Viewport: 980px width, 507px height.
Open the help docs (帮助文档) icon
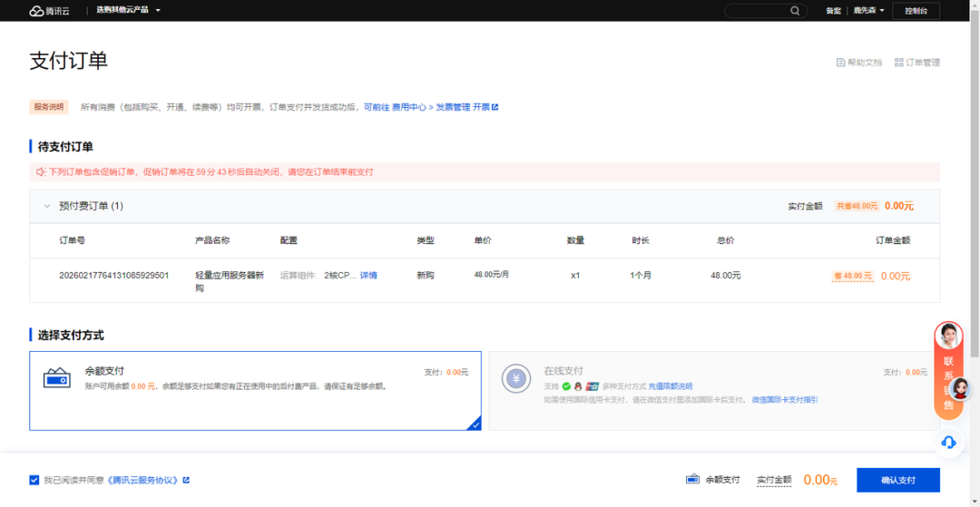click(840, 63)
